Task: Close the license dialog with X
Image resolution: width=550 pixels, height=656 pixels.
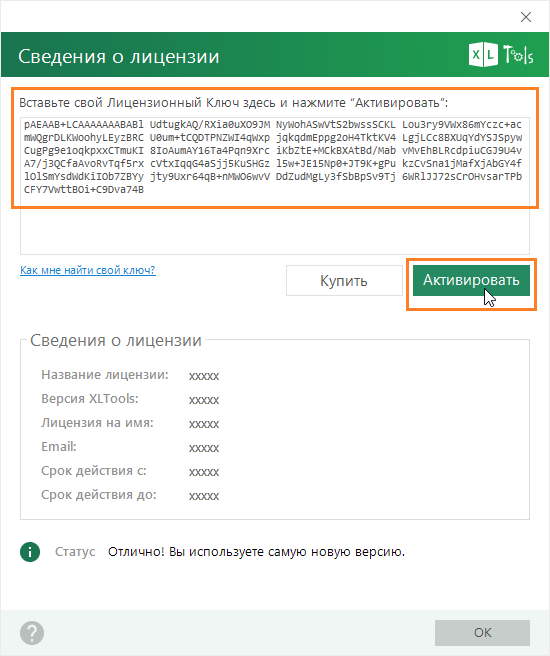Action: (526, 17)
